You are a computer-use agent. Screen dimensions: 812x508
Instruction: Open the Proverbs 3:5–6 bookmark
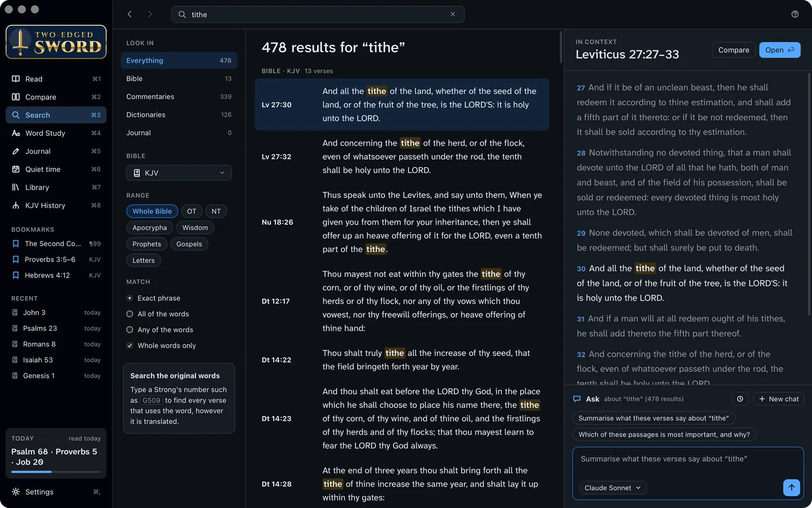click(x=56, y=260)
